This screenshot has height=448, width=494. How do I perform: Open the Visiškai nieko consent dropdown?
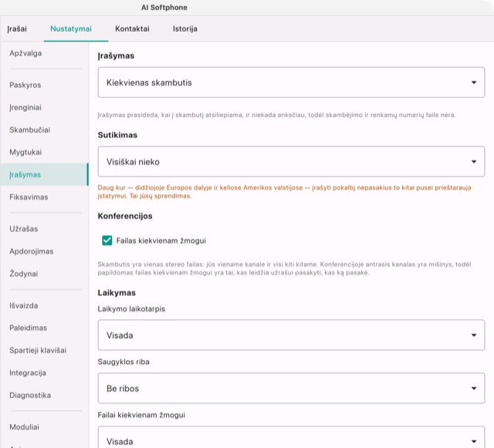pyautogui.click(x=291, y=161)
